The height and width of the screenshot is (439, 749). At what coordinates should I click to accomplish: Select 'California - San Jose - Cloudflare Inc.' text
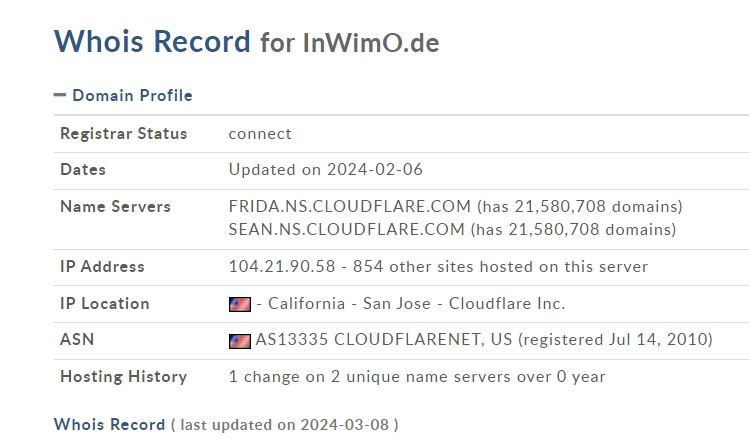pyautogui.click(x=416, y=303)
